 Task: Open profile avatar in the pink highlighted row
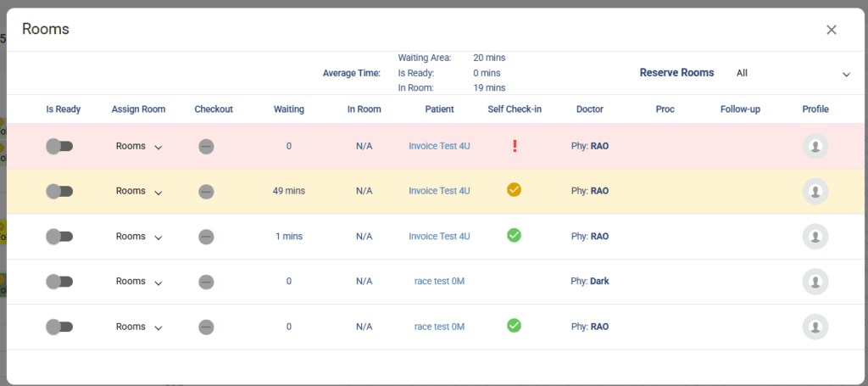tap(815, 146)
